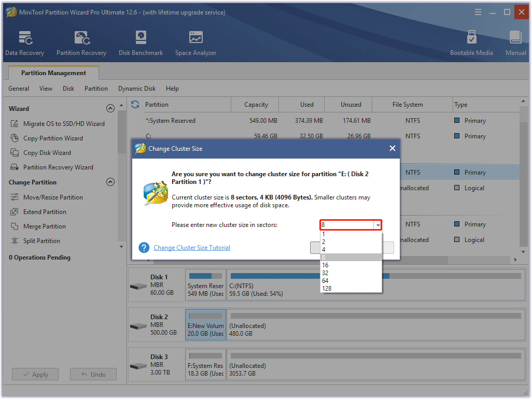Collapse the Change Partition section
Viewport: 532px width, 399px height.
click(110, 182)
